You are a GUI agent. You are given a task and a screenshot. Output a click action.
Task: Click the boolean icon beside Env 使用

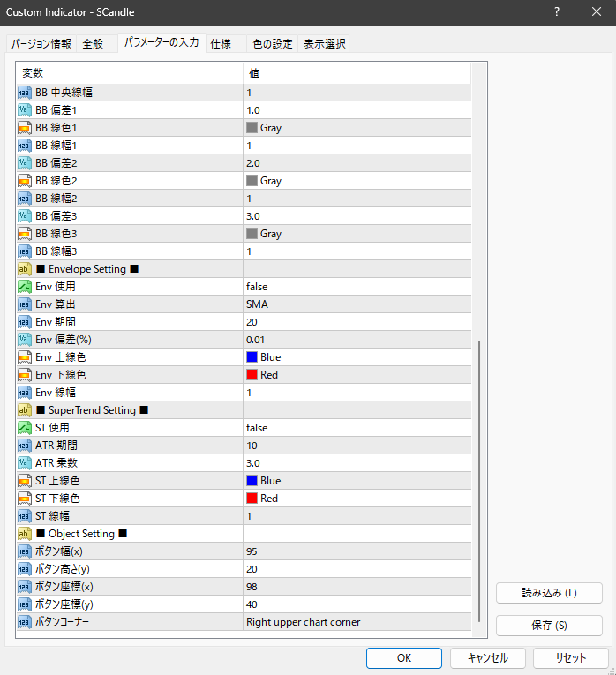25,287
